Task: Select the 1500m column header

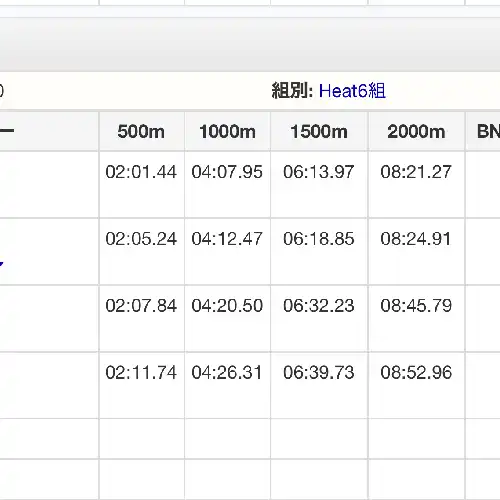Action: click(x=319, y=131)
